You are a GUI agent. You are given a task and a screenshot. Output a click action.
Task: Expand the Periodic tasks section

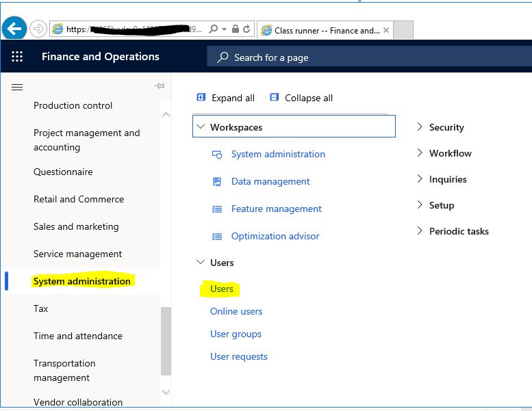coord(453,231)
